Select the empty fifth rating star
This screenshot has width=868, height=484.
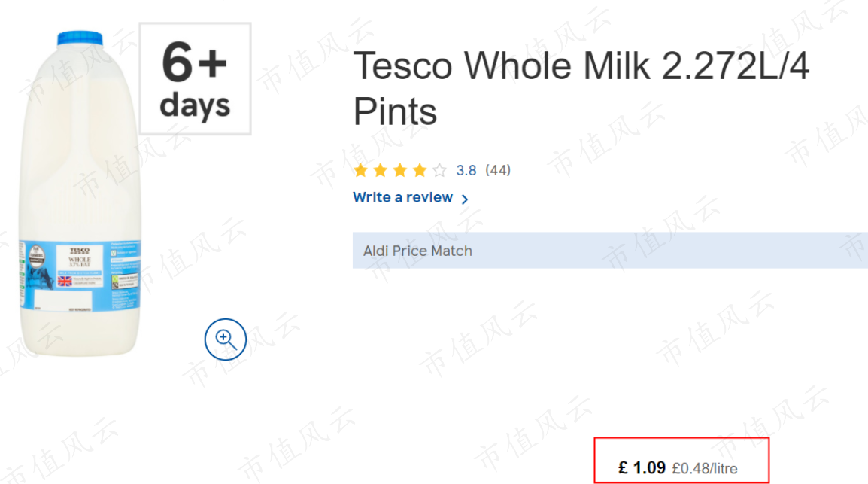(439, 170)
